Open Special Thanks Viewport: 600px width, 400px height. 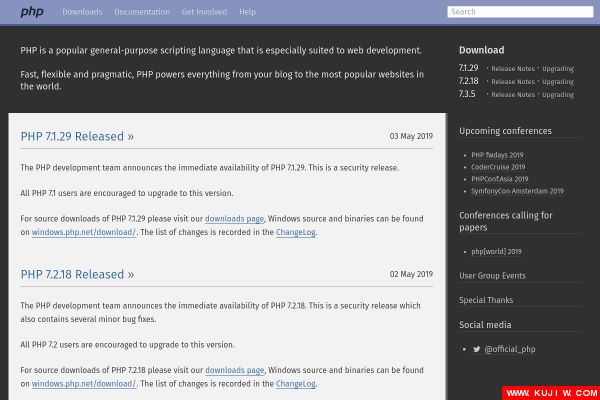pyautogui.click(x=486, y=300)
